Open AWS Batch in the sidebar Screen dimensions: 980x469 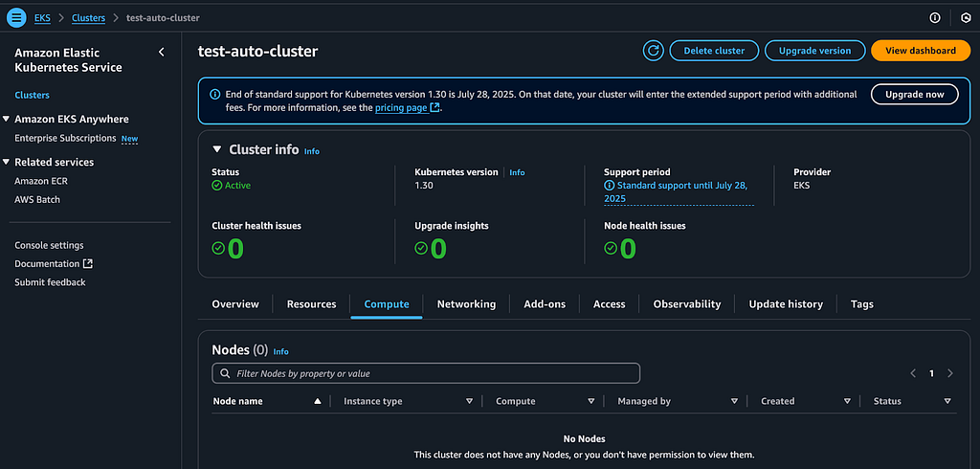pos(37,199)
